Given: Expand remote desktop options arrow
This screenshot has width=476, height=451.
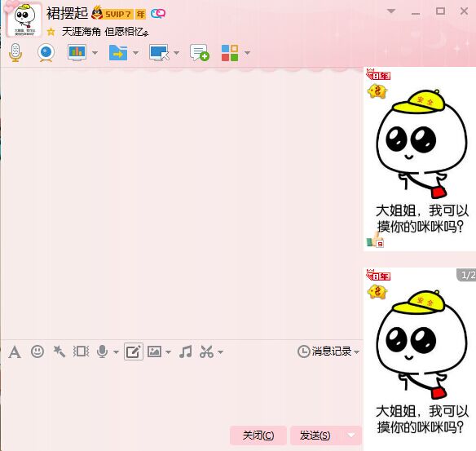Looking at the screenshot, I should pyautogui.click(x=176, y=53).
